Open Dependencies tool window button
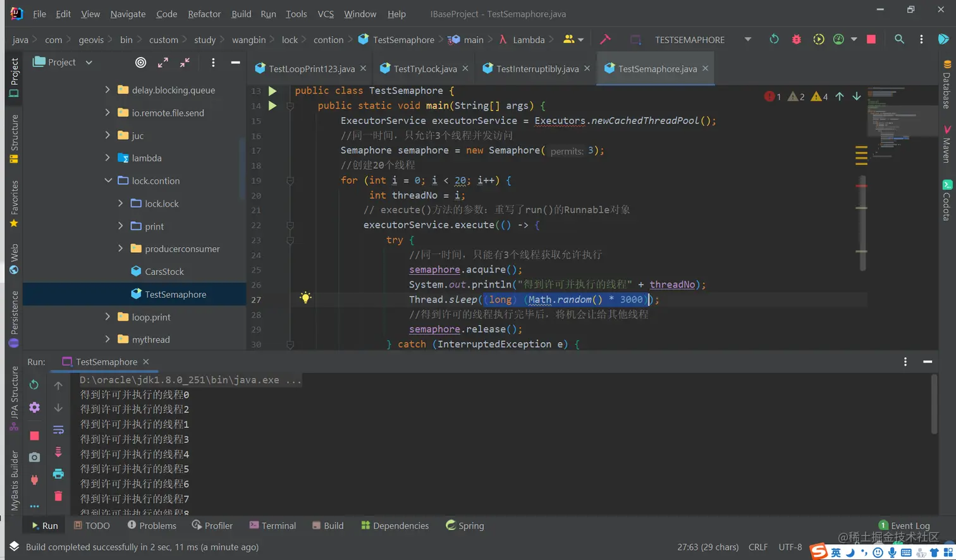 click(x=395, y=525)
